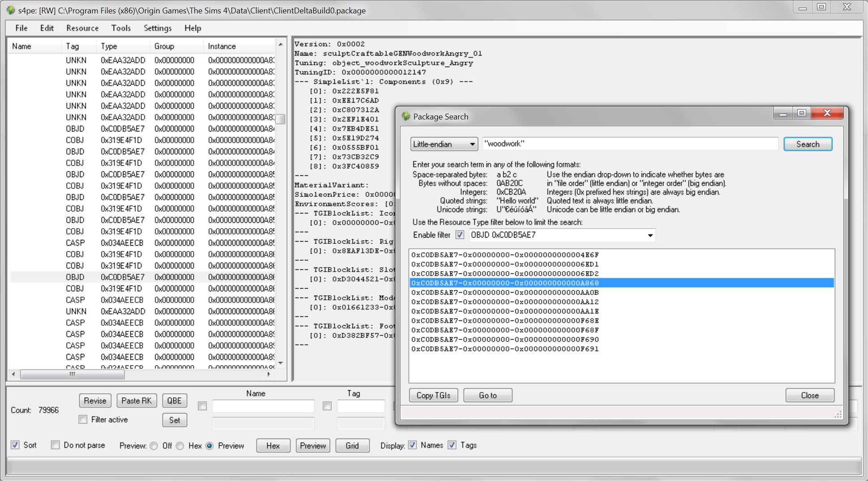Sort by the Group column header

tap(177, 46)
